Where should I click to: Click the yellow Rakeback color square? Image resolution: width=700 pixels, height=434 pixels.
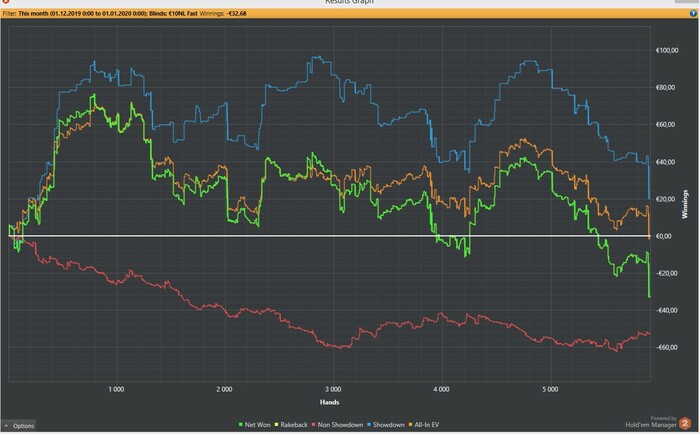tap(276, 425)
